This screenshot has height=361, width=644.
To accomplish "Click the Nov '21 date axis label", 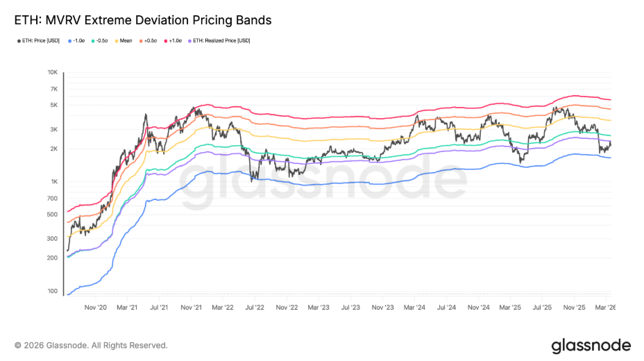I will pyautogui.click(x=191, y=306).
